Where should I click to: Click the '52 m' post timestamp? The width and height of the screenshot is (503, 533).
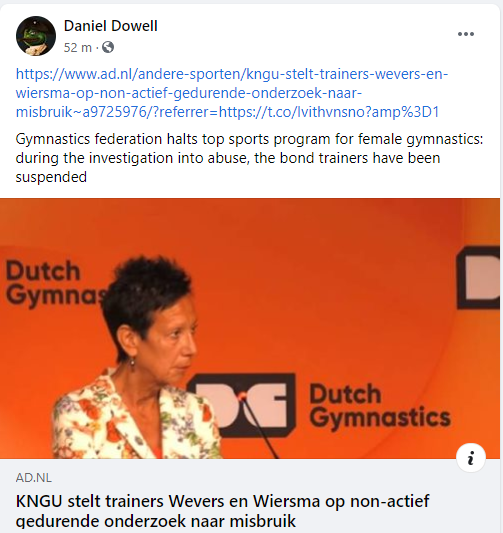click(78, 47)
